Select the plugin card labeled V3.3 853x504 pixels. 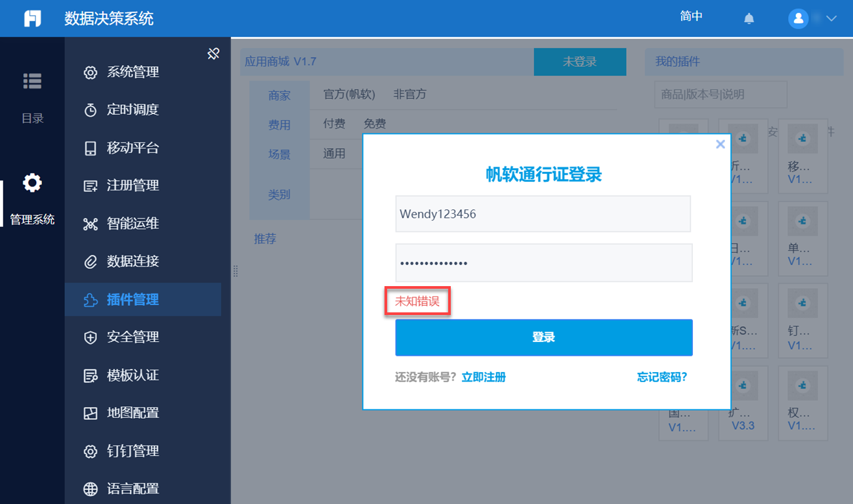tap(743, 402)
